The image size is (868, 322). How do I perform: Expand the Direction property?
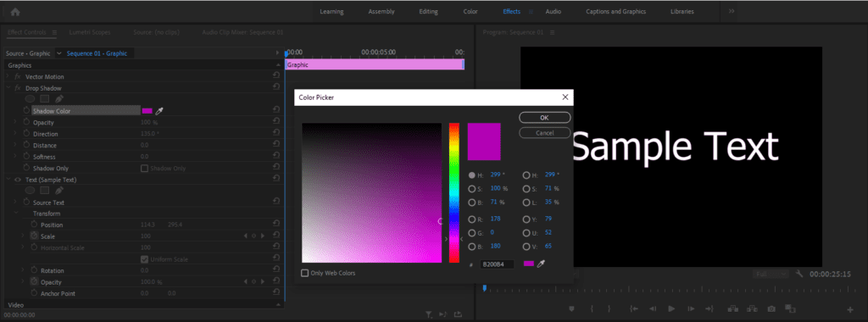(15, 134)
